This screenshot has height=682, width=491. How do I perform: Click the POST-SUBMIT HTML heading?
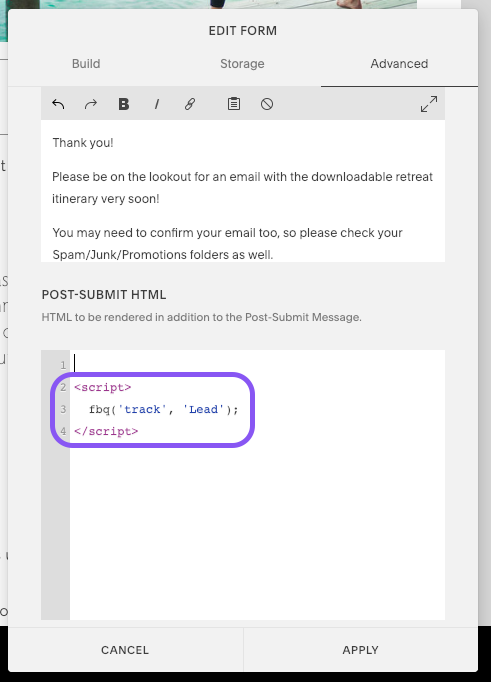[x=104, y=294]
